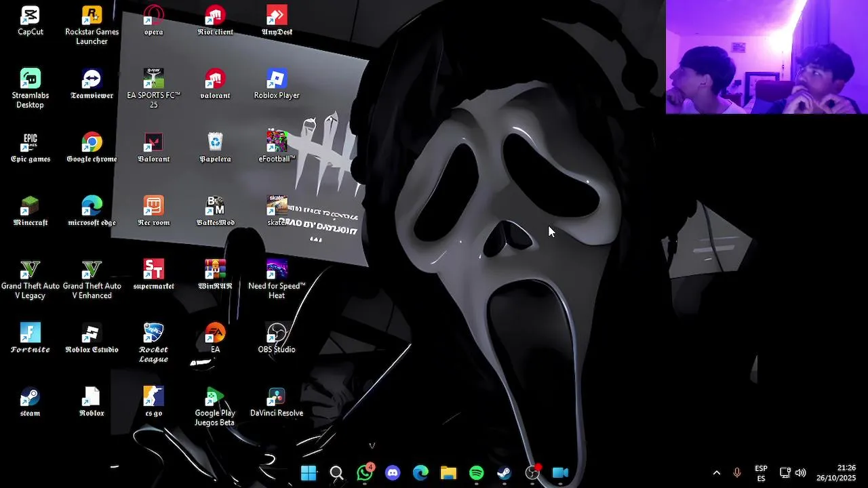
Task: Open the skate. game shortcut
Action: point(277,211)
